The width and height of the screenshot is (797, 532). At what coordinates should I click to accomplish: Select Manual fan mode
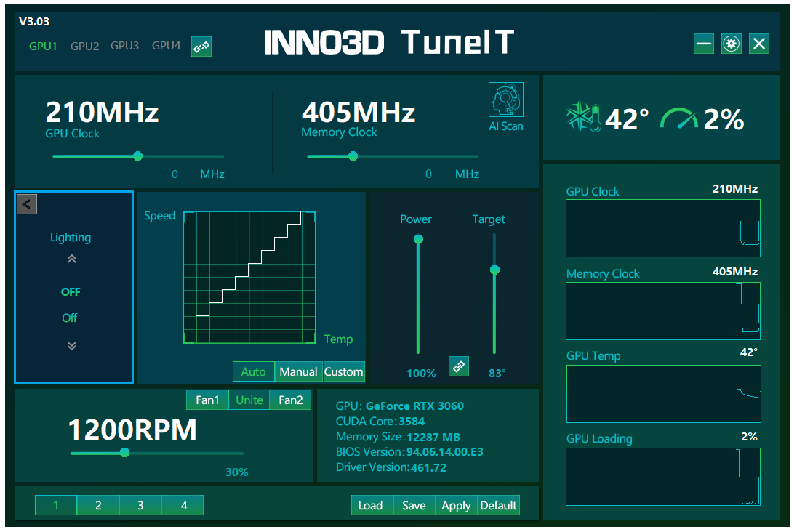298,371
